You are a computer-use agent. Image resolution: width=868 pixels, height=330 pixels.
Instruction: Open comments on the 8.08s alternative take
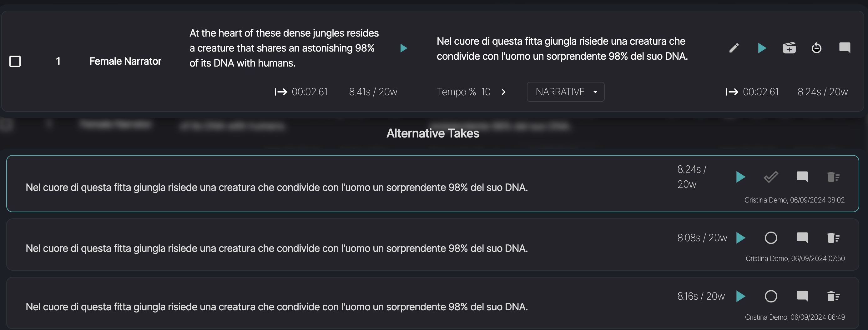(802, 237)
